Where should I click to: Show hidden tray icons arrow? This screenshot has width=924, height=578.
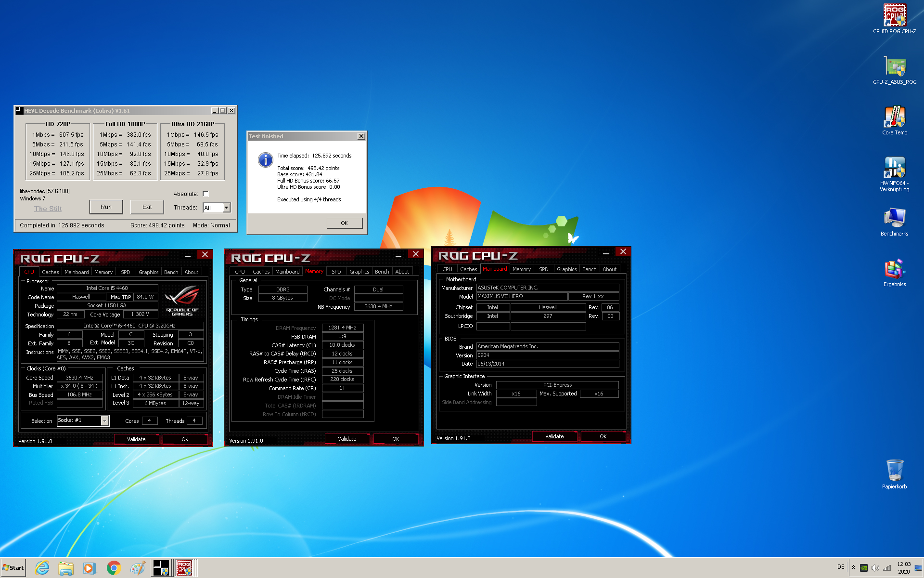tap(853, 567)
